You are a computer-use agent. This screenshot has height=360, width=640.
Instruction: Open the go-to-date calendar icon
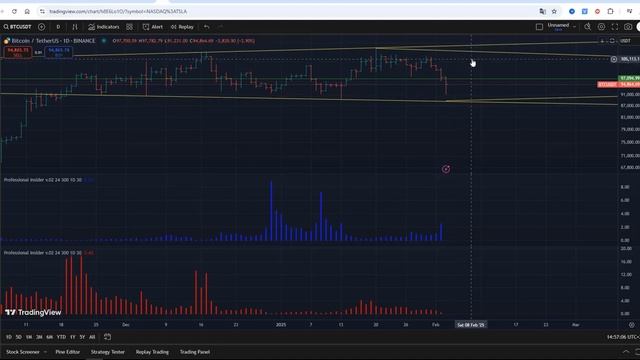coord(107,337)
